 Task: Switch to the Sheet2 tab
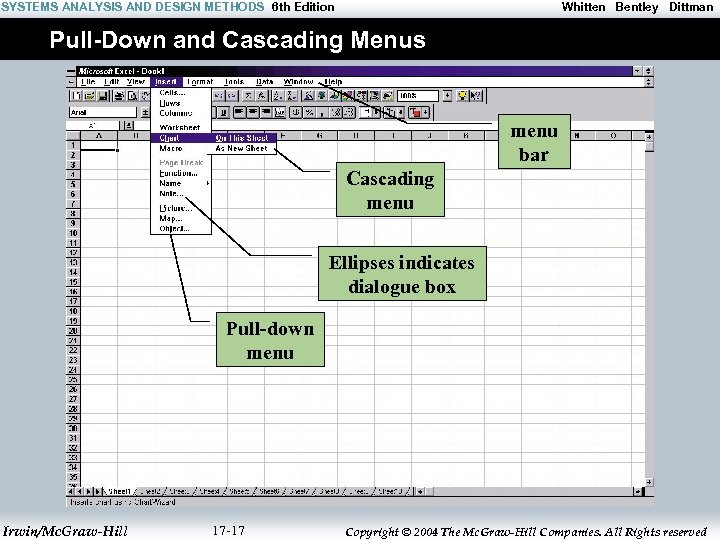click(x=150, y=491)
